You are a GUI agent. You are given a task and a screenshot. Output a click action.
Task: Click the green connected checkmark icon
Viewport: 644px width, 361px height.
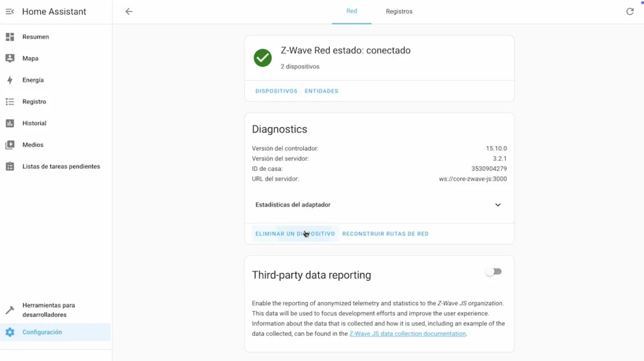click(x=262, y=57)
